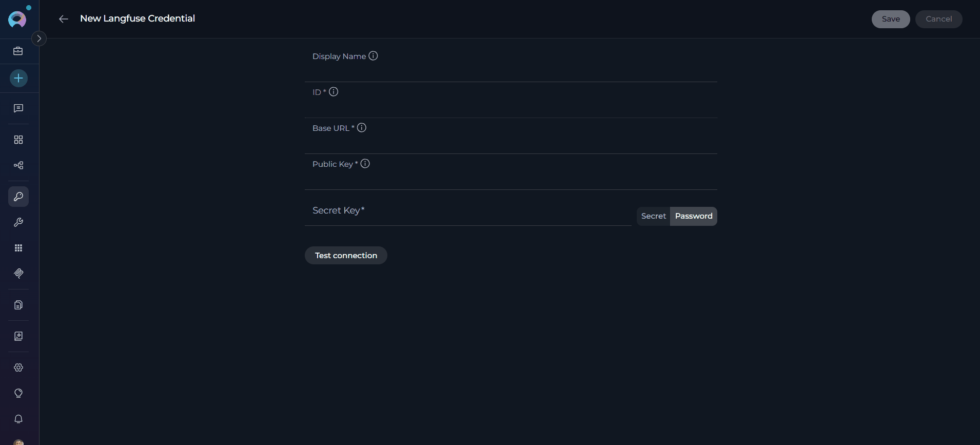The width and height of the screenshot is (980, 445).
Task: Click the New Langfuse Credential title
Action: (x=138, y=18)
